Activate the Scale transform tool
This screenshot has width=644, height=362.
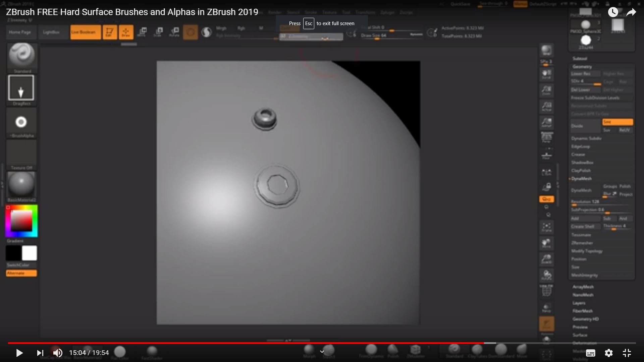pyautogui.click(x=158, y=32)
